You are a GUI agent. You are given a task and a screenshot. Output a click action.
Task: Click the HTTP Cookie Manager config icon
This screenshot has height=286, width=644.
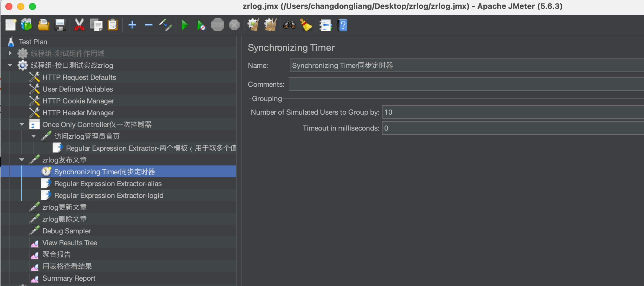tap(35, 101)
